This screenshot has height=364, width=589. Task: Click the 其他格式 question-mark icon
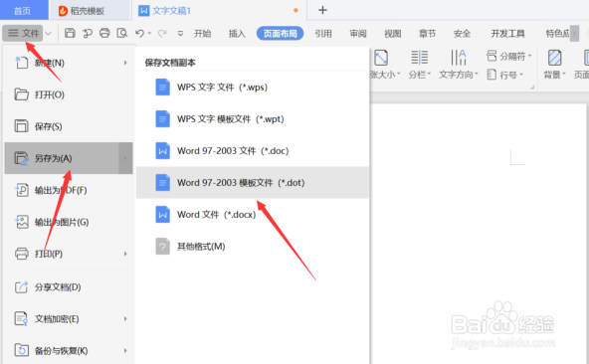tap(162, 247)
